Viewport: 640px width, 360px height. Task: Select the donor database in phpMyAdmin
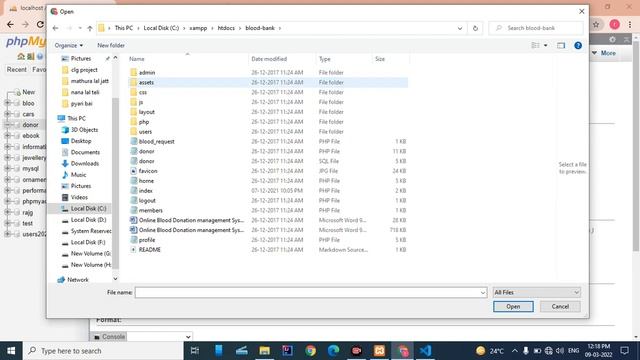coord(30,125)
